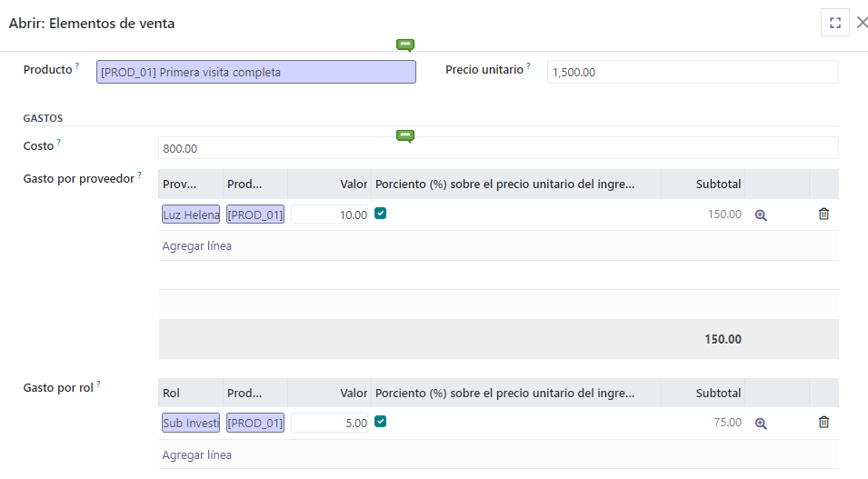Click the fullscreen expand icon in dialog header
Image resolution: width=868 pixels, height=479 pixels.
[834, 23]
